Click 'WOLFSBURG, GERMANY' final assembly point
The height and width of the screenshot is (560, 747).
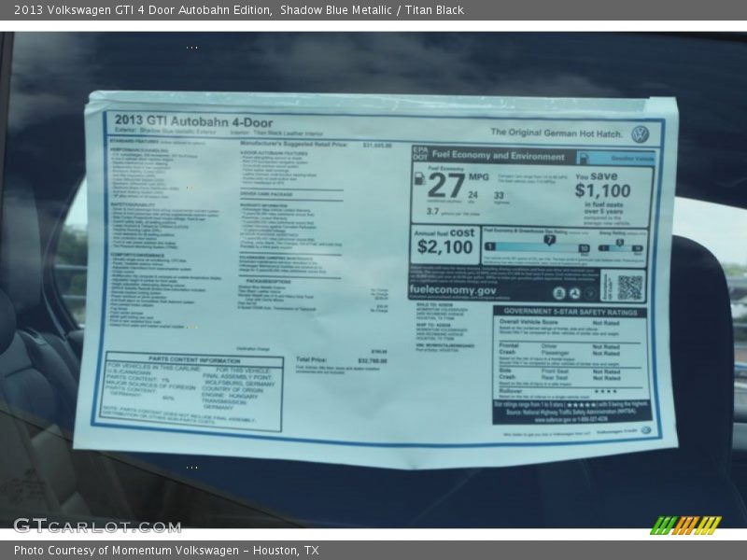click(240, 384)
